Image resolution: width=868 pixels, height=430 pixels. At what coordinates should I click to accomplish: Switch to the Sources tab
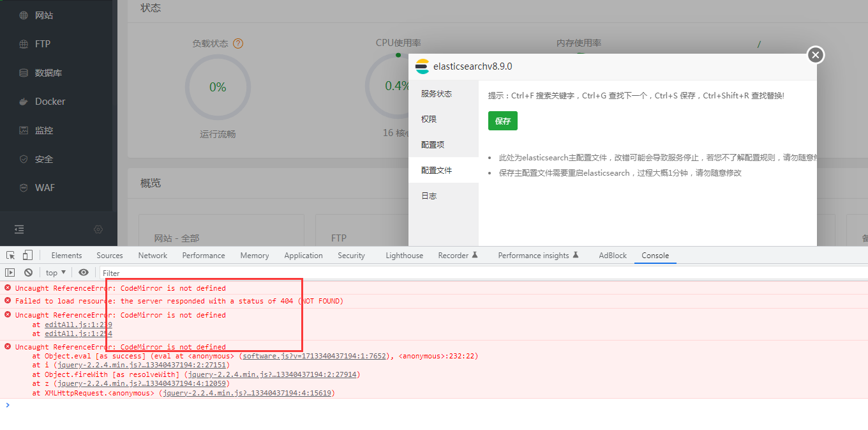click(110, 256)
